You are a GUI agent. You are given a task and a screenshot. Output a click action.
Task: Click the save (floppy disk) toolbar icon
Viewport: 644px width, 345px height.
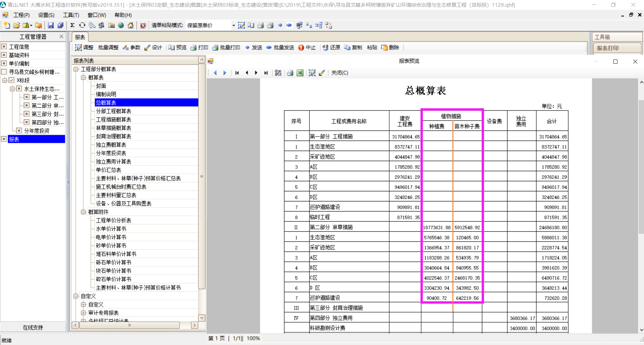tap(51, 26)
